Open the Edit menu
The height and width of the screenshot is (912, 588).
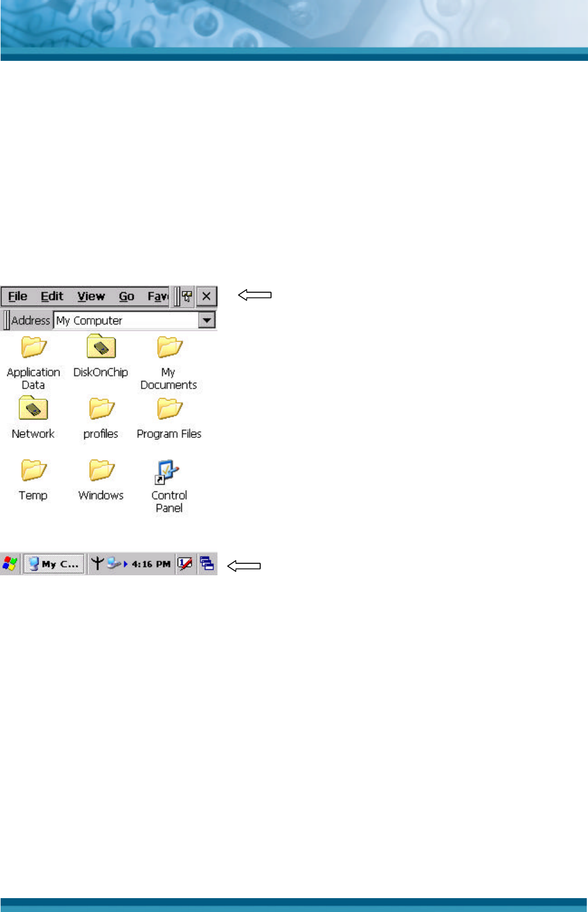(52, 296)
